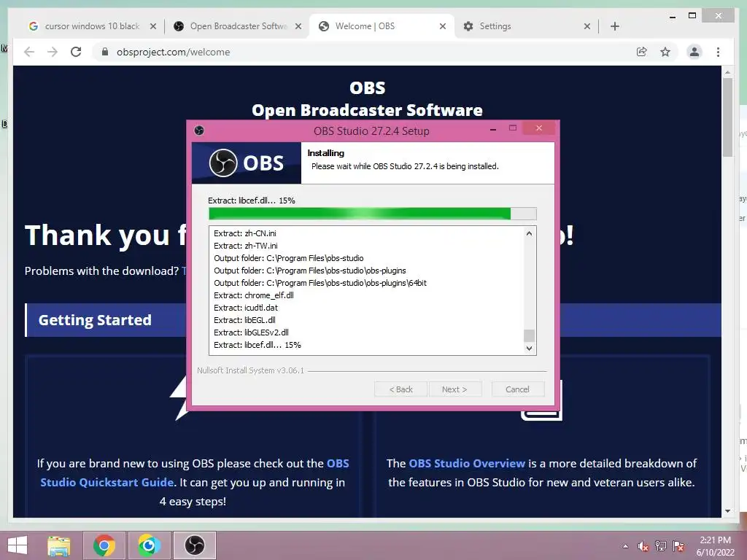Select log line 'Extract: libGLESv2.dll'

[251, 332]
